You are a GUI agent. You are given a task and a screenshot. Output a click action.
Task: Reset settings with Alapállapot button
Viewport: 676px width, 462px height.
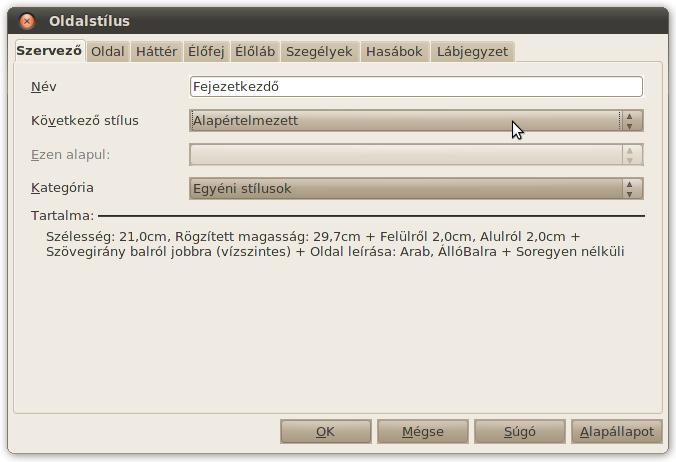tap(617, 431)
